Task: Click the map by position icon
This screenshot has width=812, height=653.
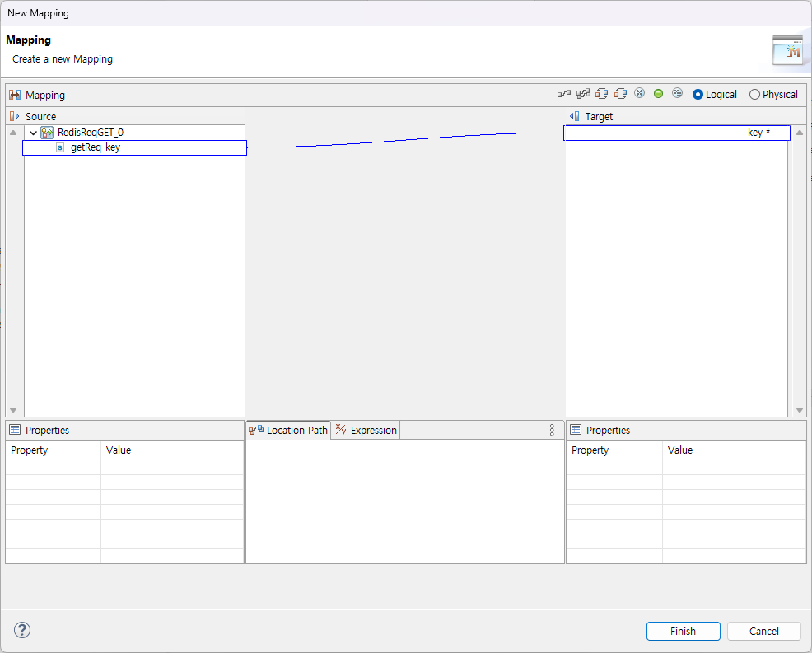Action: (601, 93)
